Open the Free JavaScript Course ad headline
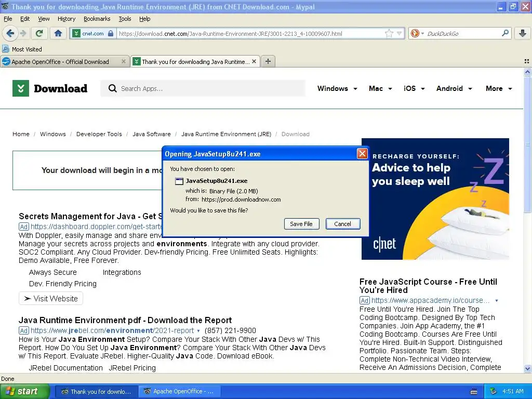 click(428, 286)
